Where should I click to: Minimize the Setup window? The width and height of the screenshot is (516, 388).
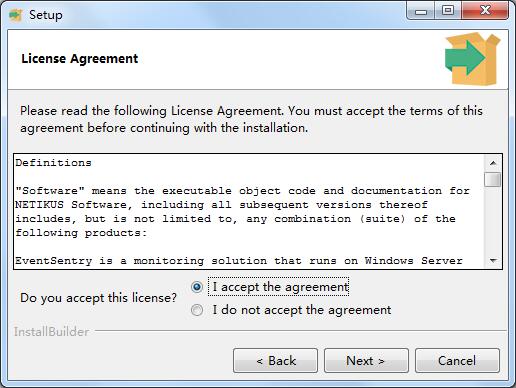tap(421, 11)
